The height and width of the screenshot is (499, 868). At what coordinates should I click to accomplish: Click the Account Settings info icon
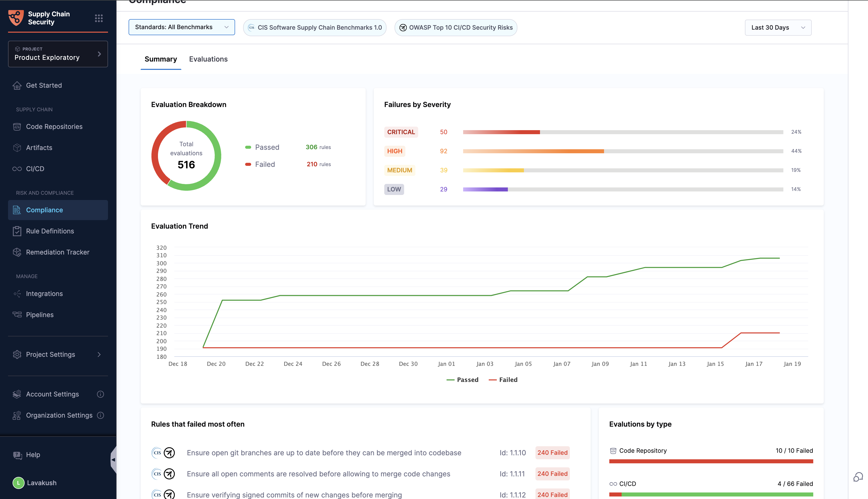coord(100,394)
